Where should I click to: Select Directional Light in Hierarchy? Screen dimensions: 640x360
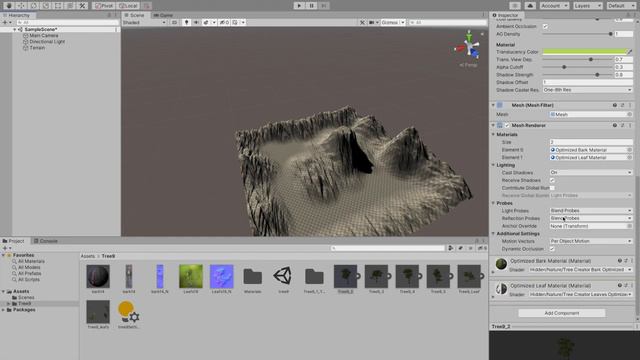[47, 42]
